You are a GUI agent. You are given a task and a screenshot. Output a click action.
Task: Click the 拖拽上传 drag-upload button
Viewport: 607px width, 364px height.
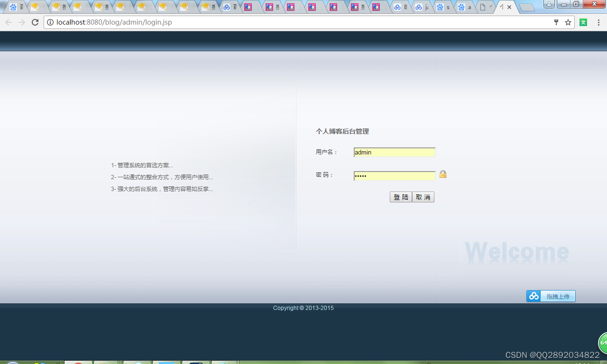coord(557,296)
